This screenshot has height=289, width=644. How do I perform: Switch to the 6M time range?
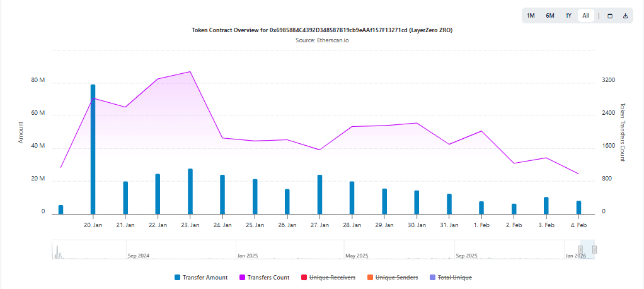[x=550, y=16]
